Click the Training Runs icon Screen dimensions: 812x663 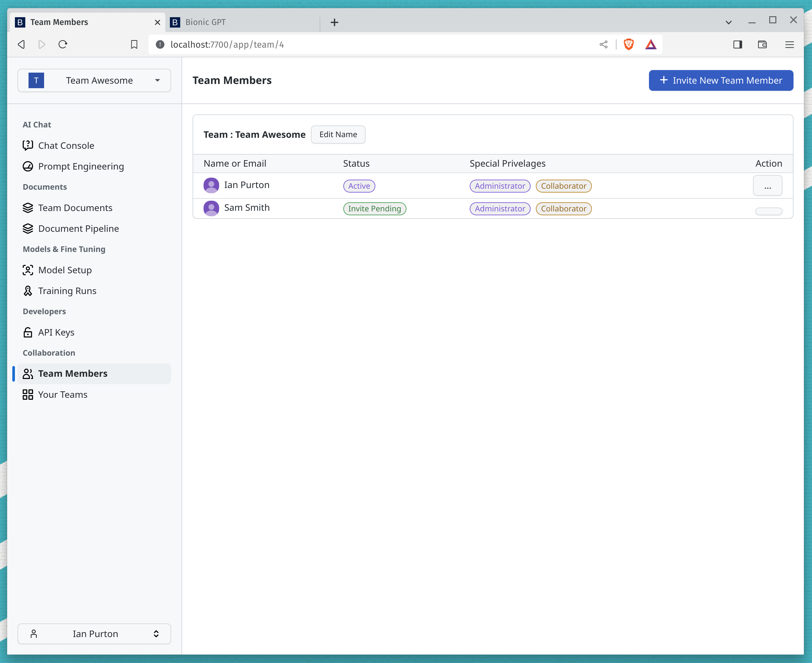pos(27,290)
